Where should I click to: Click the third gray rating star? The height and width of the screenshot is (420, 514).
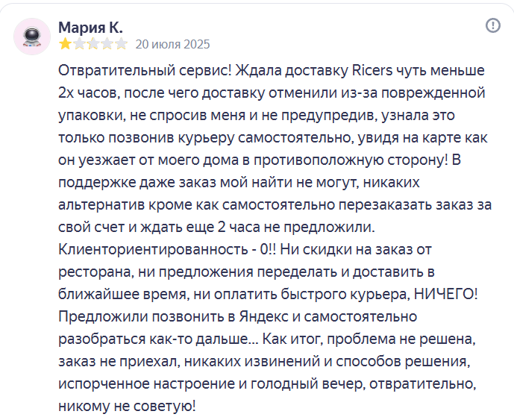(93, 43)
